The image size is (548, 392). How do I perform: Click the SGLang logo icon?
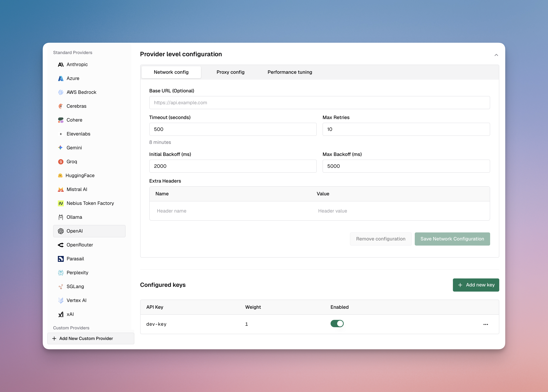tap(61, 286)
